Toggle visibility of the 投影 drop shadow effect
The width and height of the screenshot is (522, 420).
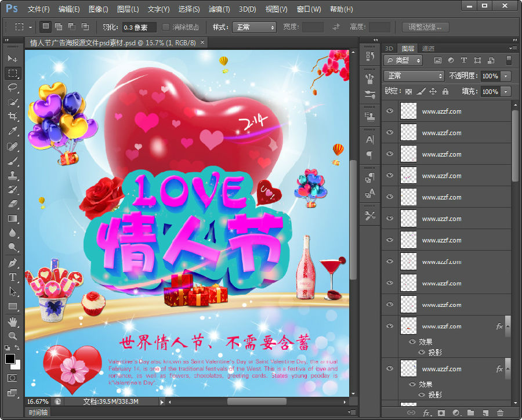[421, 352]
